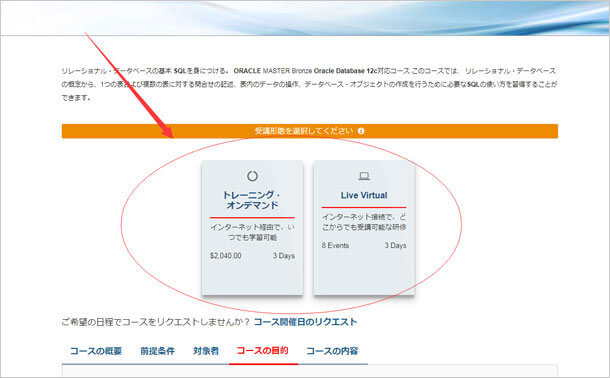Click the インターネット接続で description text
This screenshot has width=610, height=378.
pos(364,222)
